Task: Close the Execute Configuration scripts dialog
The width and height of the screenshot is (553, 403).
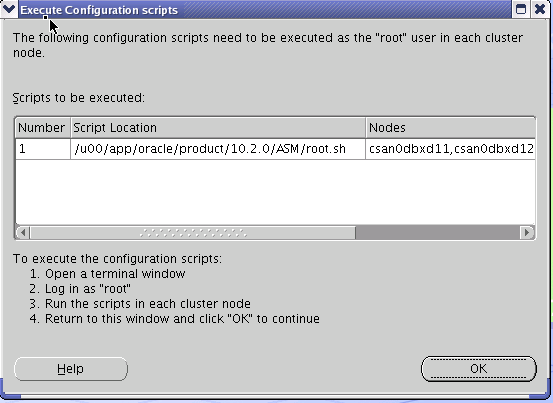Action: click(540, 9)
